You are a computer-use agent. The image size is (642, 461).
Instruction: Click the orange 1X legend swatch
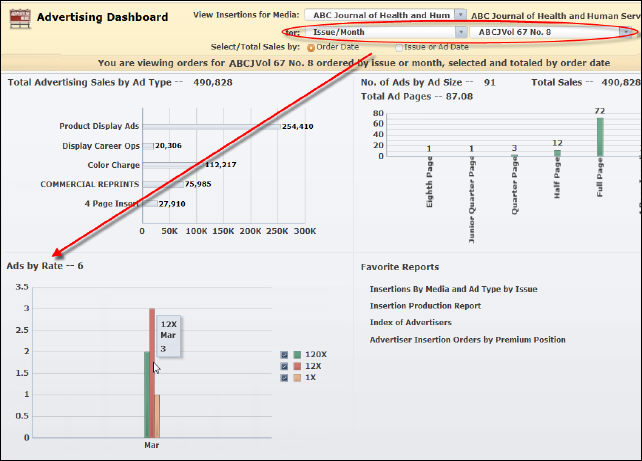(298, 378)
